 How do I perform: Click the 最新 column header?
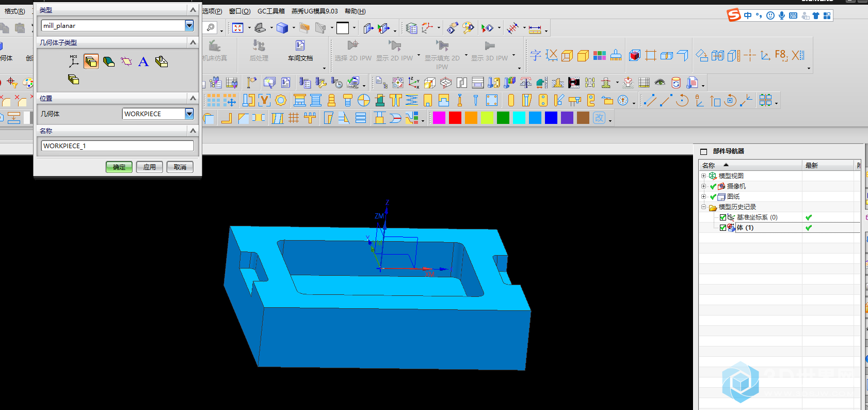(828, 165)
